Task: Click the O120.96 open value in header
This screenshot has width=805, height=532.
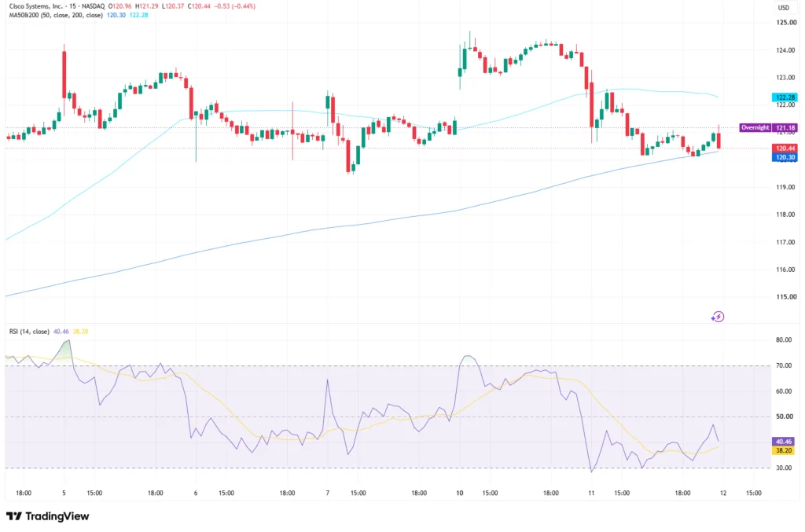Action: (119, 6)
